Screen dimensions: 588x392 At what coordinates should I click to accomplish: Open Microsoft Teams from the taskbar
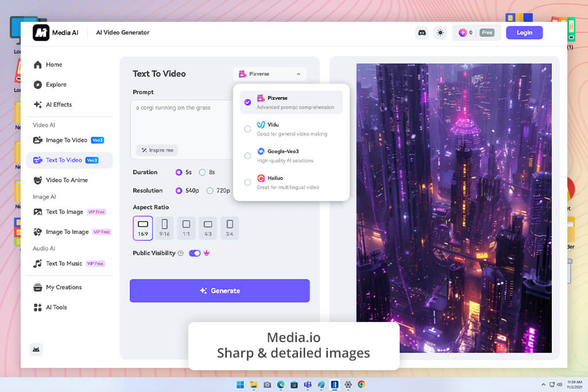coord(308,385)
